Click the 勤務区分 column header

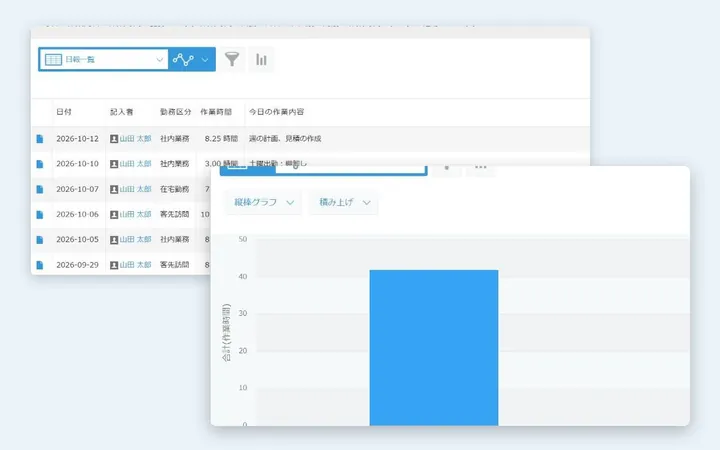175,112
